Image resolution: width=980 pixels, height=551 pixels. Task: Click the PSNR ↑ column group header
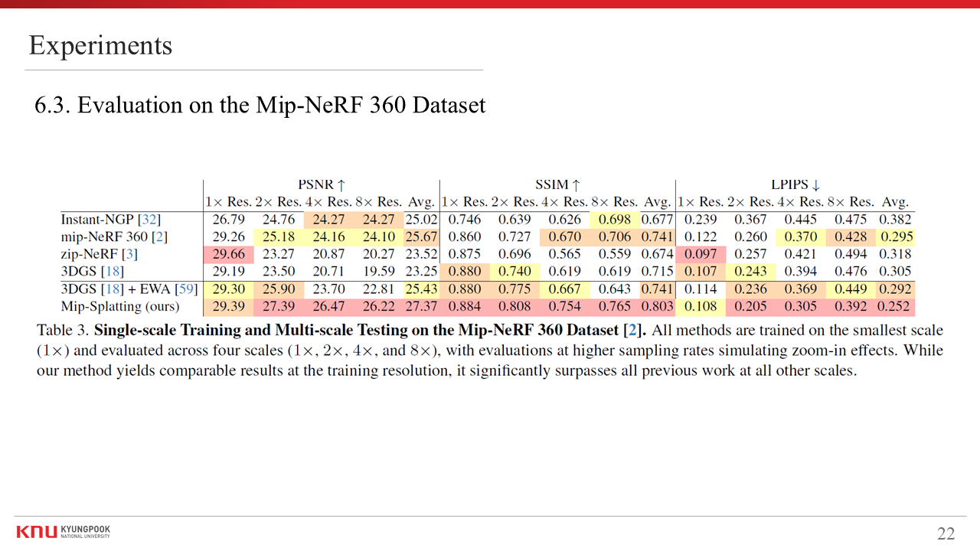tap(322, 184)
